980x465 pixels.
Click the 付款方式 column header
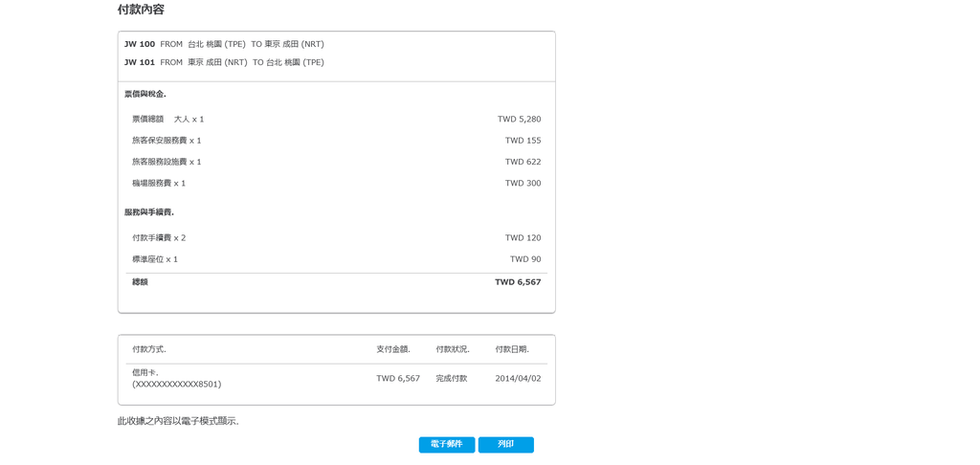148,349
